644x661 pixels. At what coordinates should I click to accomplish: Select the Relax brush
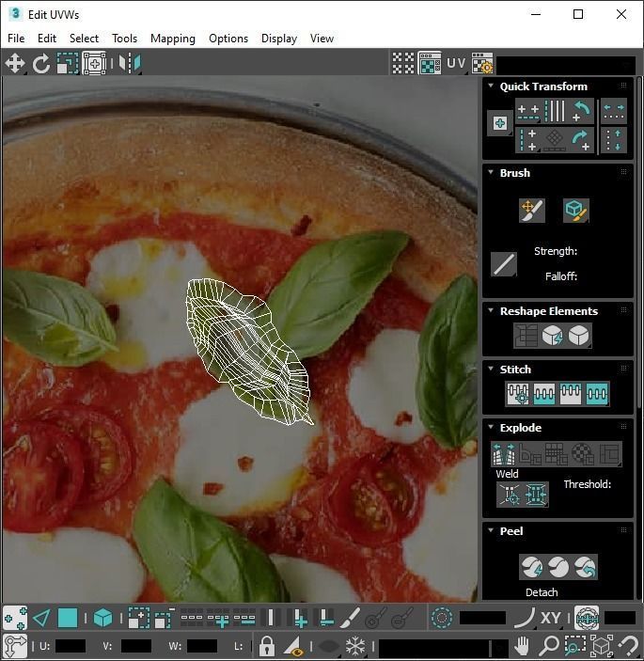(575, 210)
